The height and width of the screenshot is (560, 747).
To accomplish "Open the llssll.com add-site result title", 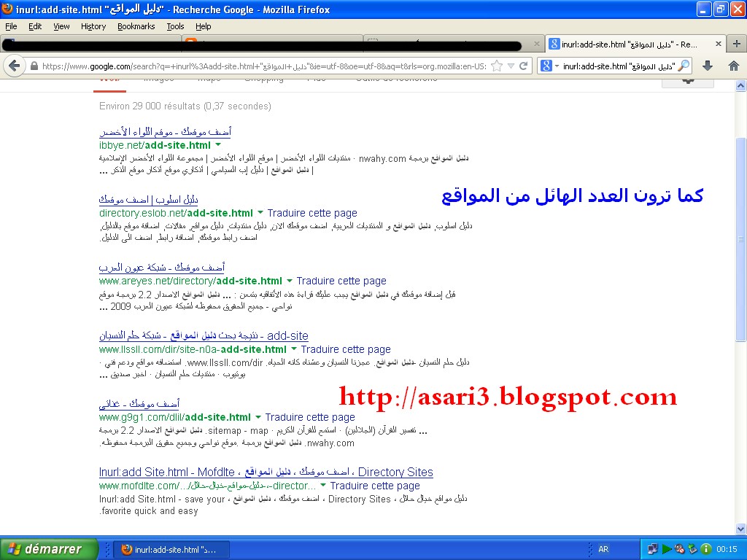I will pos(204,335).
